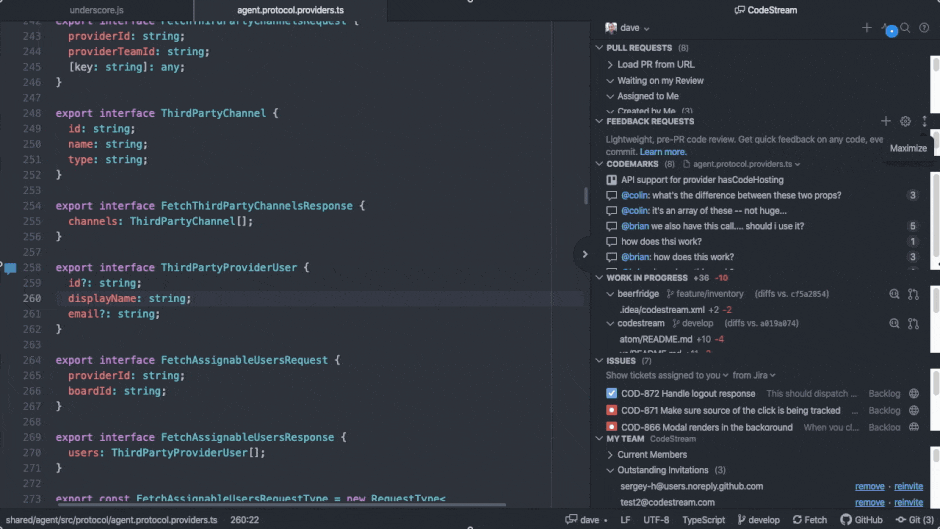Collapse beerfridge repo node
Screen dimensions: 940x529
610,294
